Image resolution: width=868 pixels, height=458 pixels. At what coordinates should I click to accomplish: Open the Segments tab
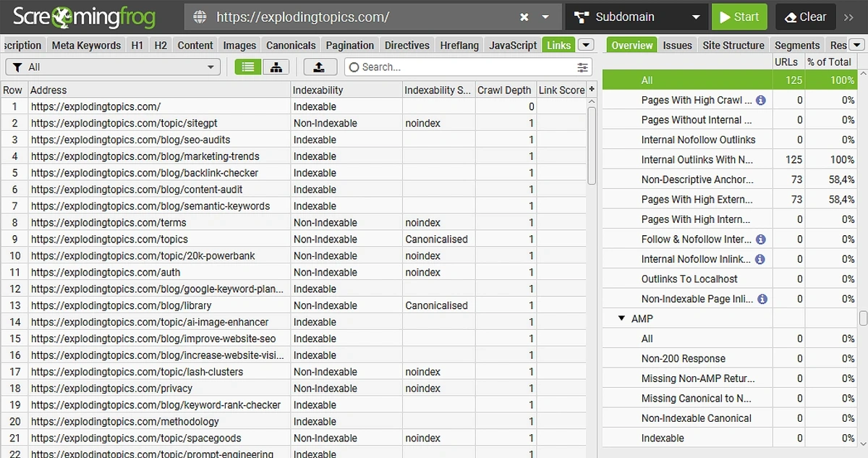click(797, 45)
